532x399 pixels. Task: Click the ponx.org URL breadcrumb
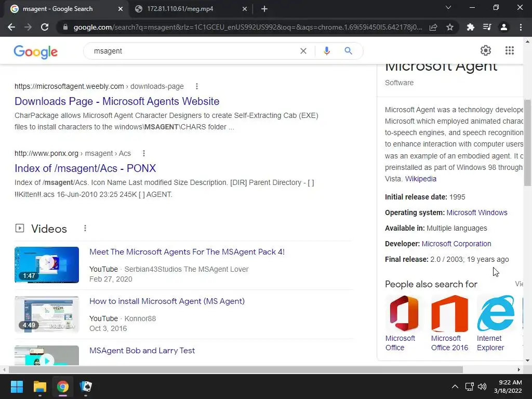coord(73,153)
